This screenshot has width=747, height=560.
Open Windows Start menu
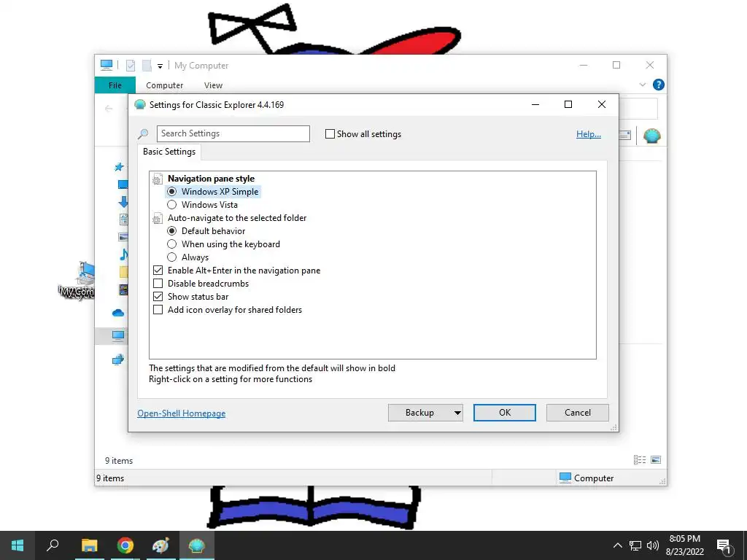18,545
